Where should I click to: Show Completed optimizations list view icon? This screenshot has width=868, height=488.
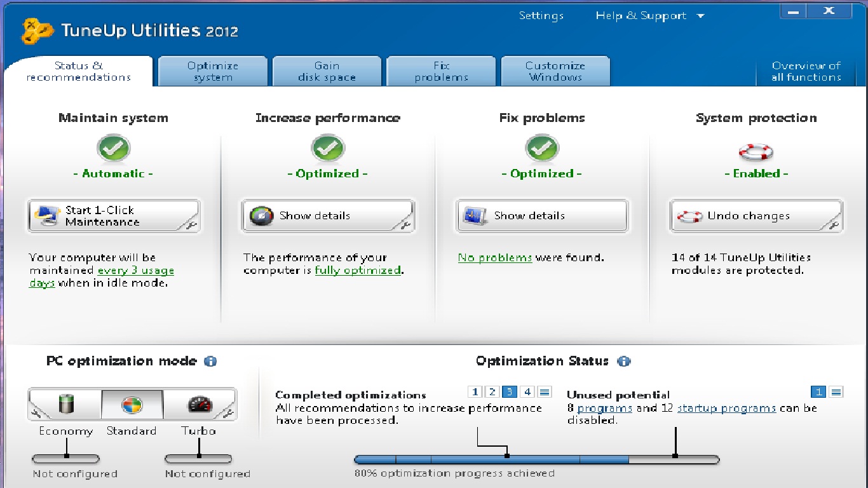(545, 392)
